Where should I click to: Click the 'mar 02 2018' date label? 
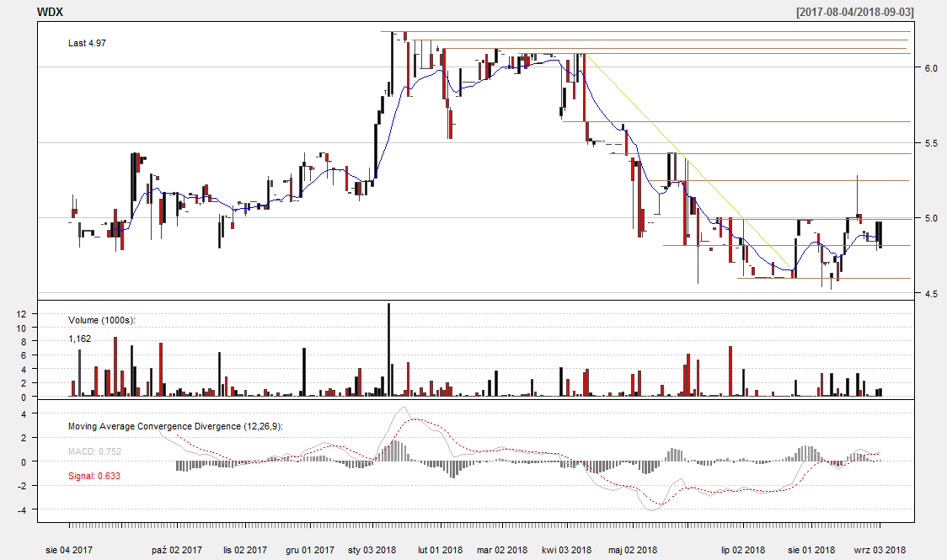click(x=502, y=550)
